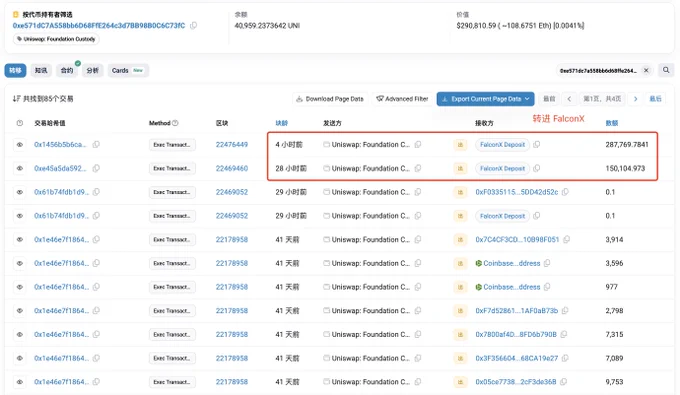Copy recipient address 0xF0335115…5DD42d52c
Image resolution: width=680 pixels, height=395 pixels.
pos(565,192)
